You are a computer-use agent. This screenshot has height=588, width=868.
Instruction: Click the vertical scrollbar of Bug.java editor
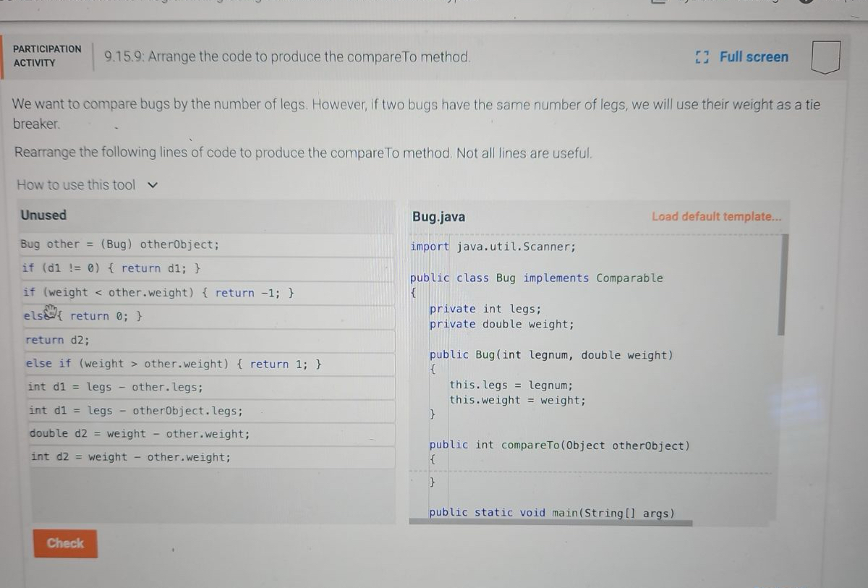pos(782,284)
